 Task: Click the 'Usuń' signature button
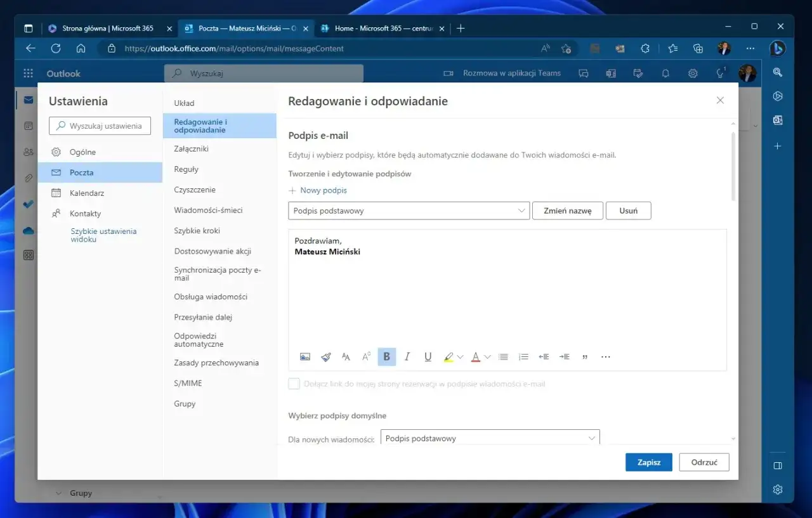tap(628, 210)
